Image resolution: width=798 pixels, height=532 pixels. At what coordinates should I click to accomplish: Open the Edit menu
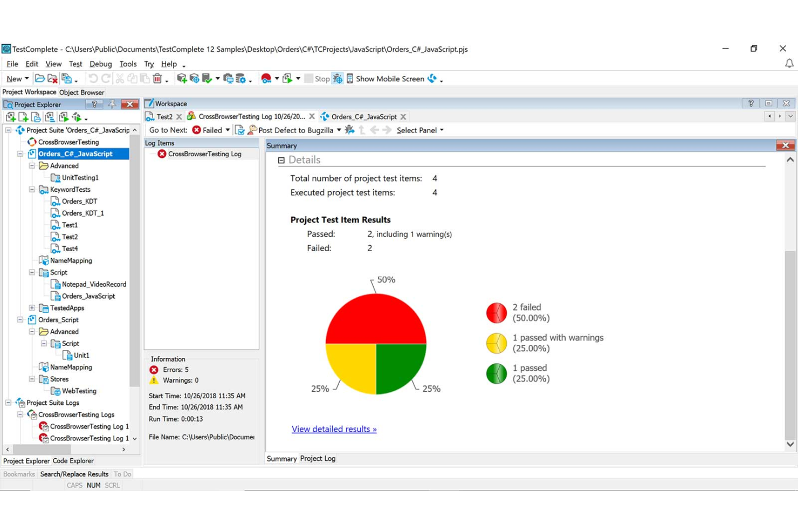click(x=32, y=64)
